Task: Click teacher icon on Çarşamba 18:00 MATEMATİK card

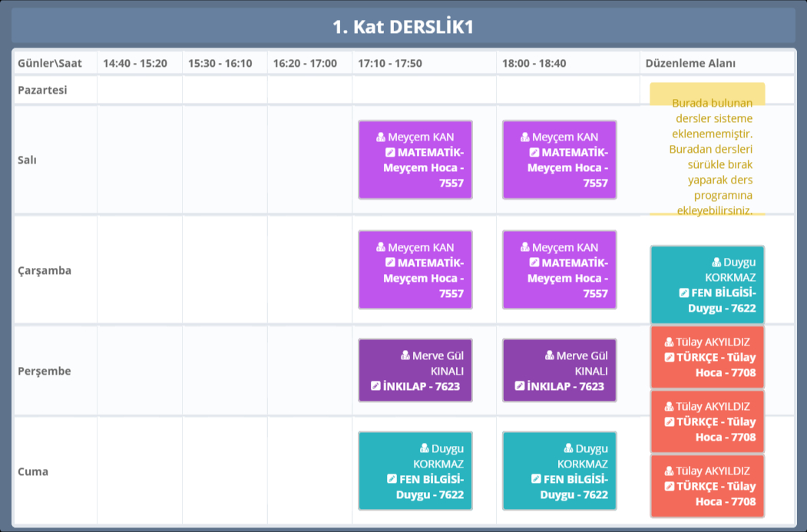Action: 525,248
